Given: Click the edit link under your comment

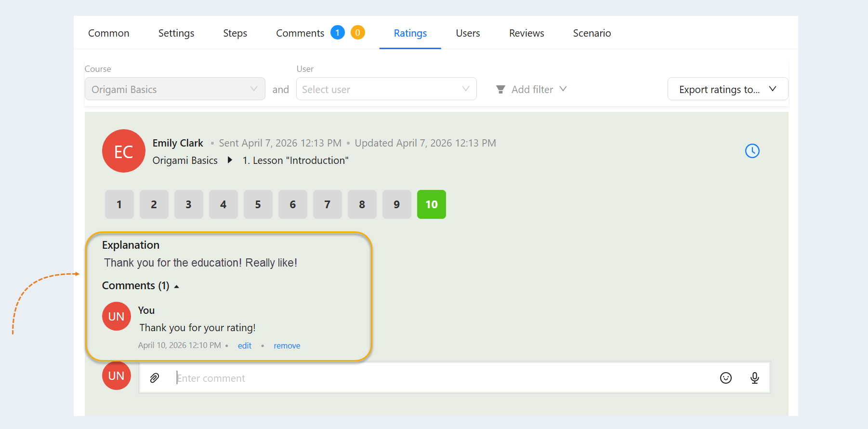Looking at the screenshot, I should coord(245,346).
